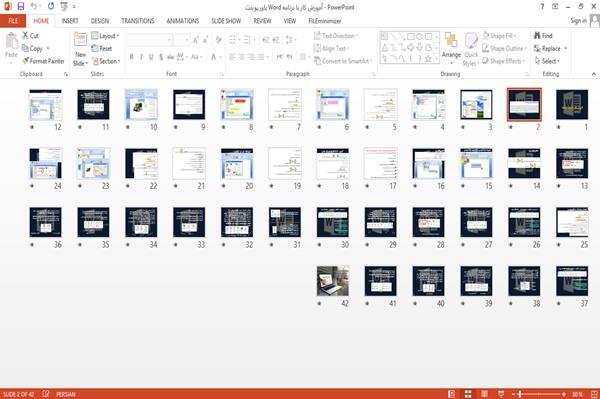Click the Reset slide button
This screenshot has width=600, height=399.
tap(102, 49)
